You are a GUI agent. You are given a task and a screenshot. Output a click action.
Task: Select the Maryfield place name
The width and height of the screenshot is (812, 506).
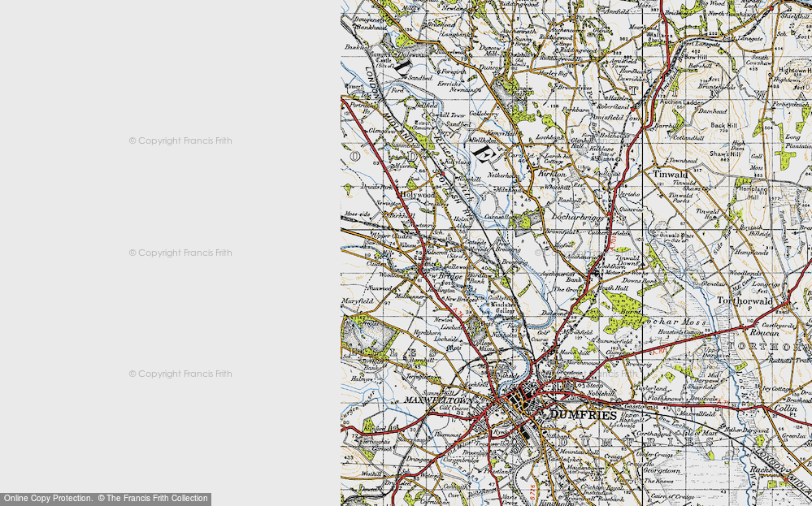click(358, 301)
